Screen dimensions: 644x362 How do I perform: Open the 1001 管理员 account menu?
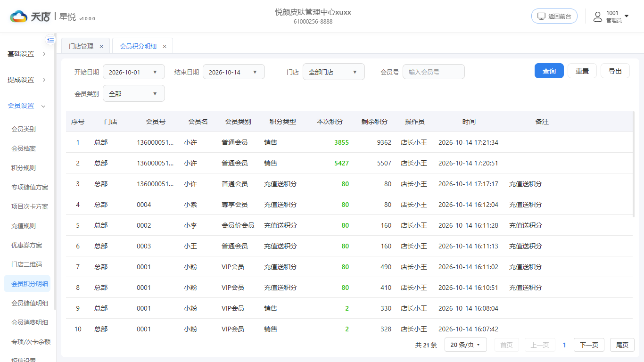(x=611, y=16)
